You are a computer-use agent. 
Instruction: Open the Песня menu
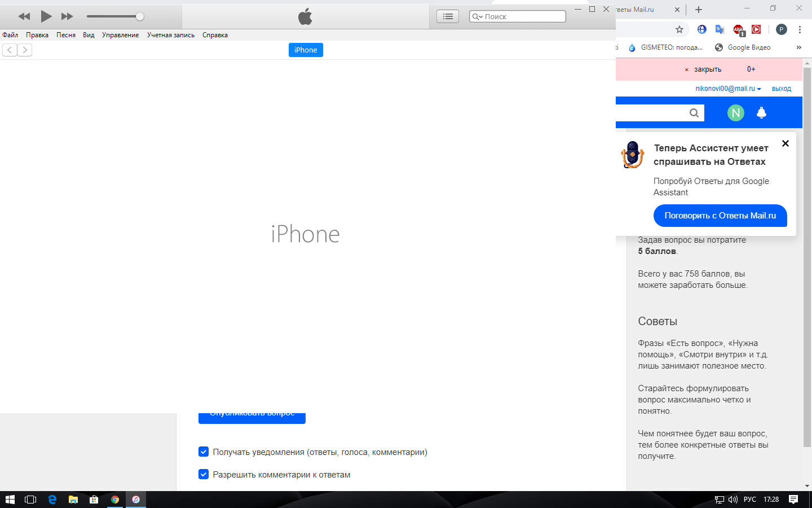point(66,35)
